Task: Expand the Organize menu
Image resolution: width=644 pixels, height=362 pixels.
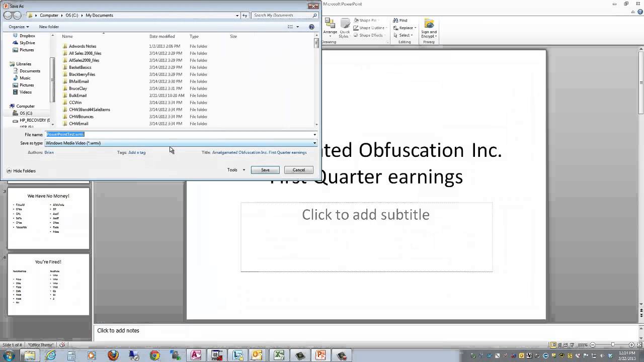Action: [19, 27]
